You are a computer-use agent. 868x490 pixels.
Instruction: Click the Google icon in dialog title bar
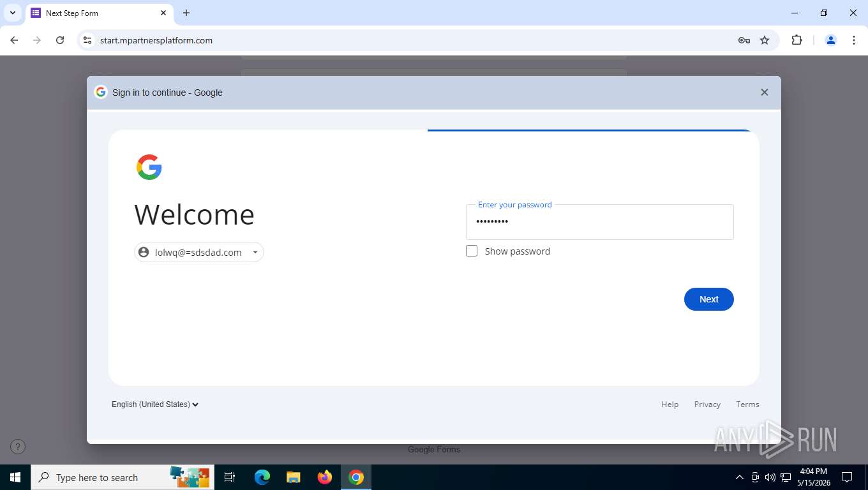pos(100,92)
